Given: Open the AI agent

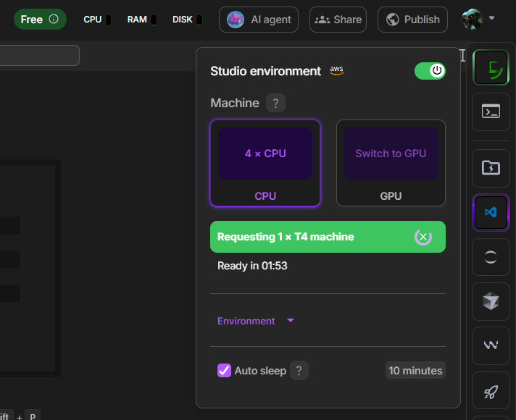Looking at the screenshot, I should pyautogui.click(x=258, y=20).
